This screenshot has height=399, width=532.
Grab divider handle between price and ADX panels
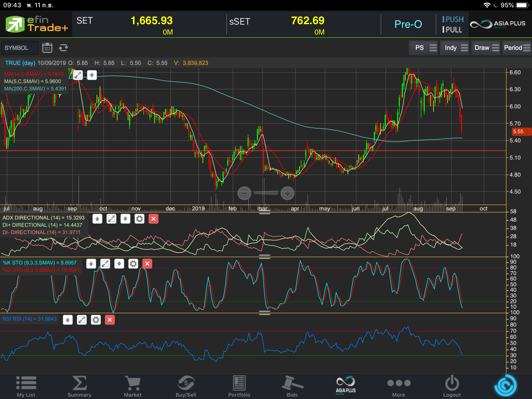click(x=265, y=213)
